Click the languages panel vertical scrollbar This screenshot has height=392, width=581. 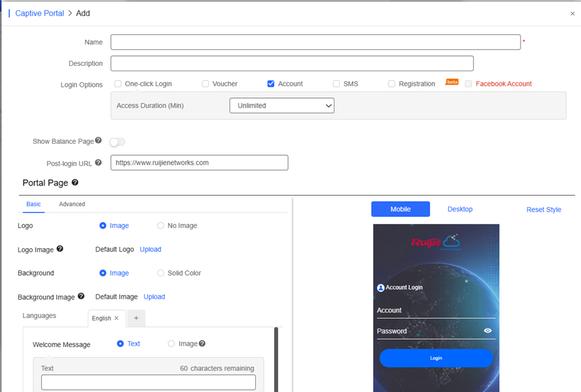point(275,360)
